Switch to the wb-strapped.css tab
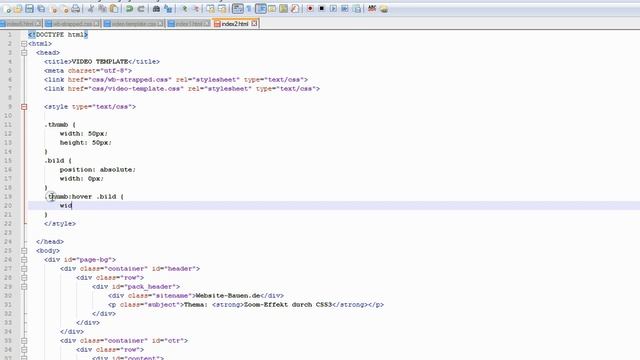Image resolution: width=640 pixels, height=360 pixels. pos(72,24)
